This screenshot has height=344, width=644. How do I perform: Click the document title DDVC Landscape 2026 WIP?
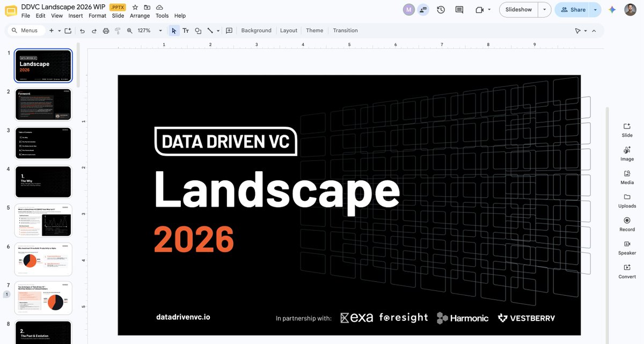(63, 8)
